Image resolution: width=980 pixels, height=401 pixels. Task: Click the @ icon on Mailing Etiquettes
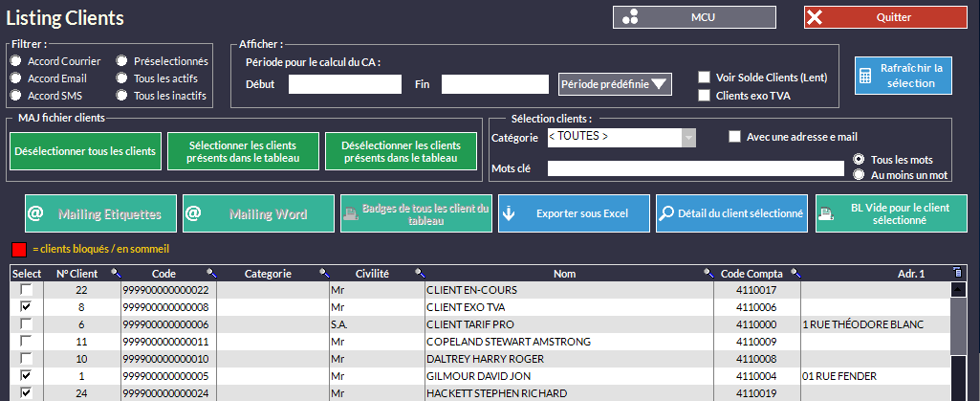(x=35, y=213)
